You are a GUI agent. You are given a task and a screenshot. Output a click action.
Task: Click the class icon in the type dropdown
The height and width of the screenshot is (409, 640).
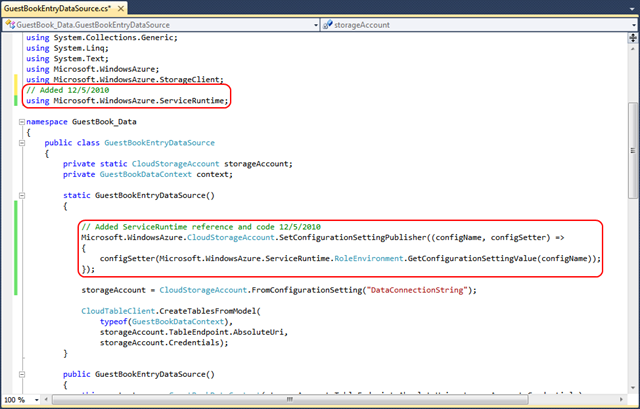(x=10, y=24)
